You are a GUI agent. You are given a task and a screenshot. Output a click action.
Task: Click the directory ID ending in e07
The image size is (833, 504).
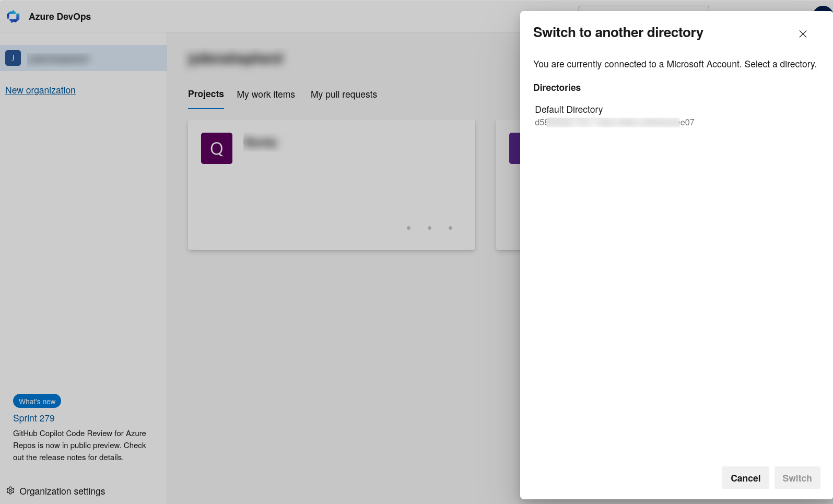click(x=615, y=123)
